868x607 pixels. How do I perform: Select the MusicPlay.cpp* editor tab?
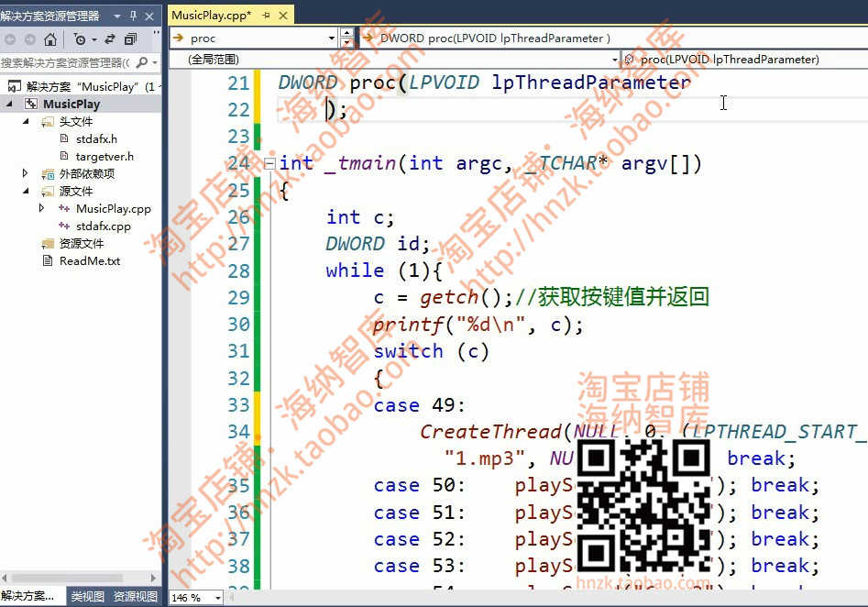tap(212, 16)
